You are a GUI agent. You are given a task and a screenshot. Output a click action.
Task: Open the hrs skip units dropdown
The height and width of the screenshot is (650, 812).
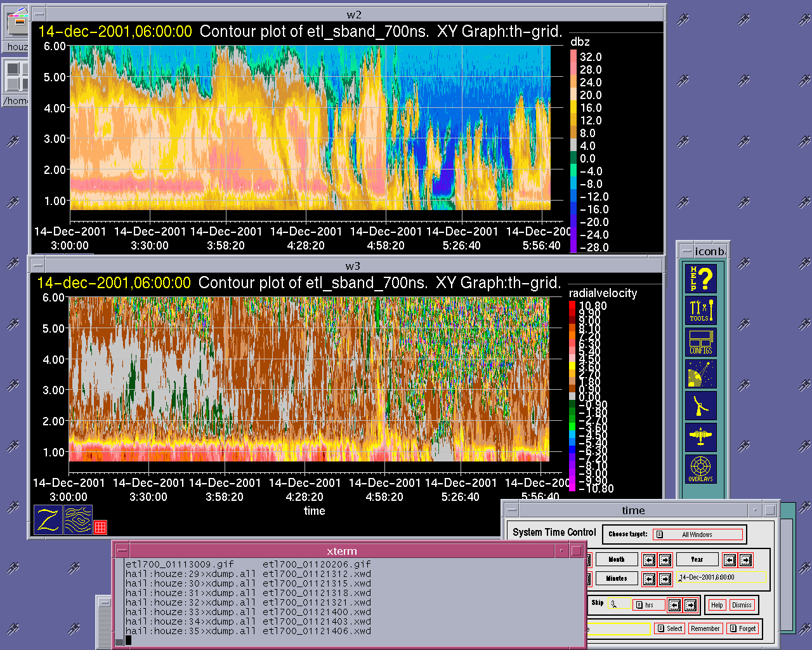(649, 605)
